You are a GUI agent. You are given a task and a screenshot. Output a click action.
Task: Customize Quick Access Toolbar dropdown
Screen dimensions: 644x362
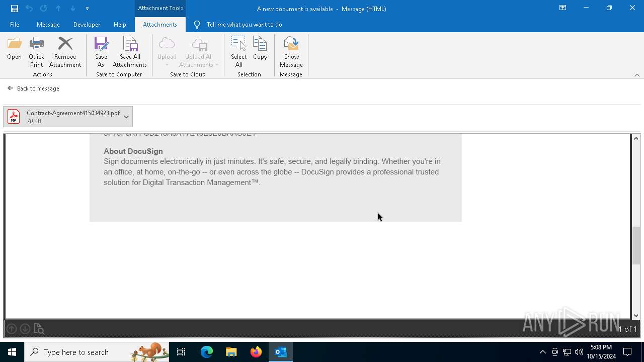pyautogui.click(x=87, y=9)
